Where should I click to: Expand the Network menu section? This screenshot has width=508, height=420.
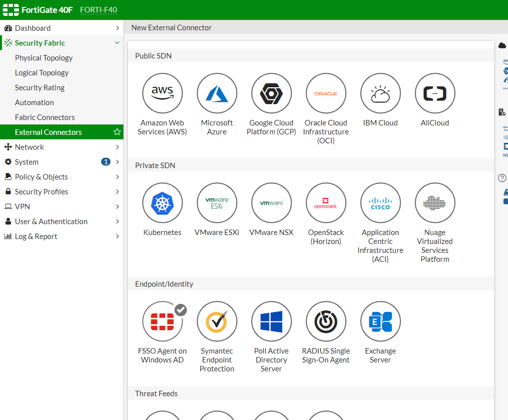[x=117, y=147]
